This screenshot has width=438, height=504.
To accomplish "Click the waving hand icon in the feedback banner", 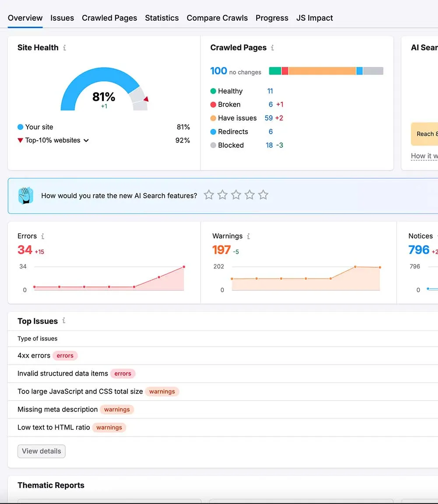I will 25,195.
